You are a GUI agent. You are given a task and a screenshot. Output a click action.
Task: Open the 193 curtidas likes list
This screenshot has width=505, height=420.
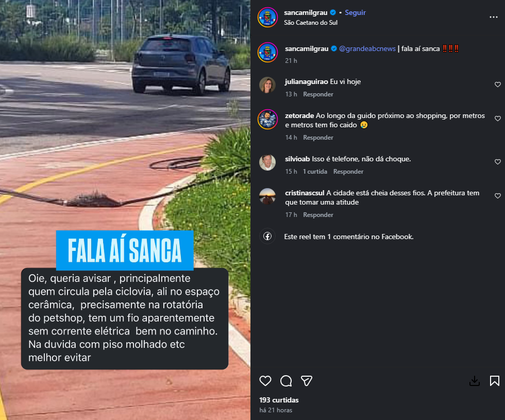[x=279, y=400]
